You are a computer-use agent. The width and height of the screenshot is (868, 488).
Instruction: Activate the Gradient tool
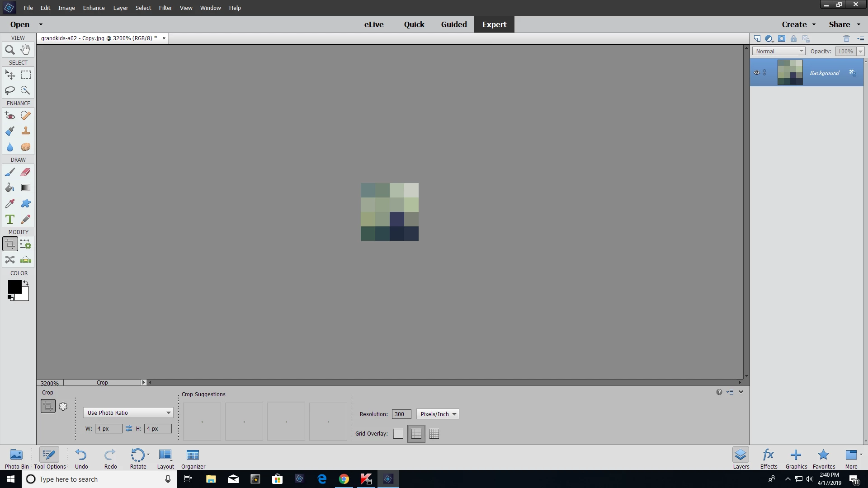(x=26, y=188)
